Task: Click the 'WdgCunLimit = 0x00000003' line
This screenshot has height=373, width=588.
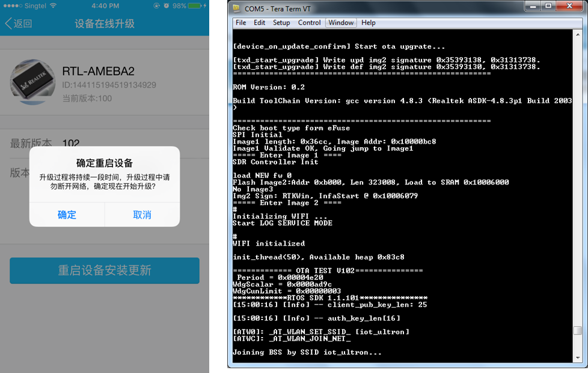Action: (287, 291)
